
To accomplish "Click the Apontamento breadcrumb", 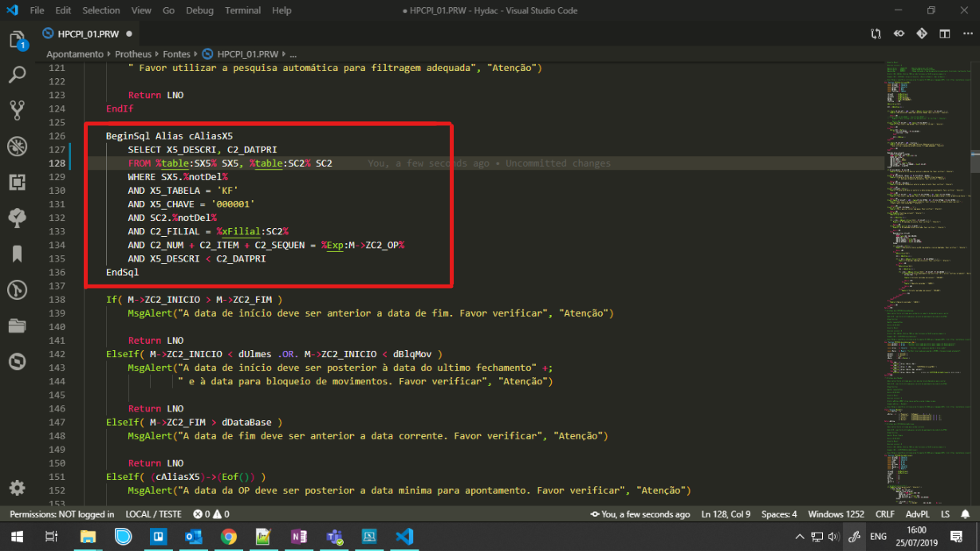I will (75, 54).
